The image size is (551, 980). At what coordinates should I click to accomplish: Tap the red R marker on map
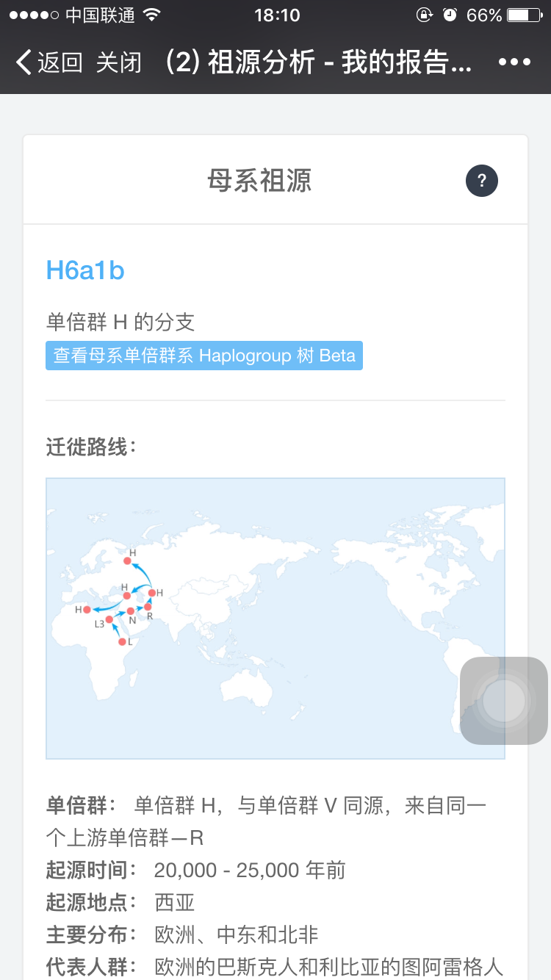[x=148, y=607]
